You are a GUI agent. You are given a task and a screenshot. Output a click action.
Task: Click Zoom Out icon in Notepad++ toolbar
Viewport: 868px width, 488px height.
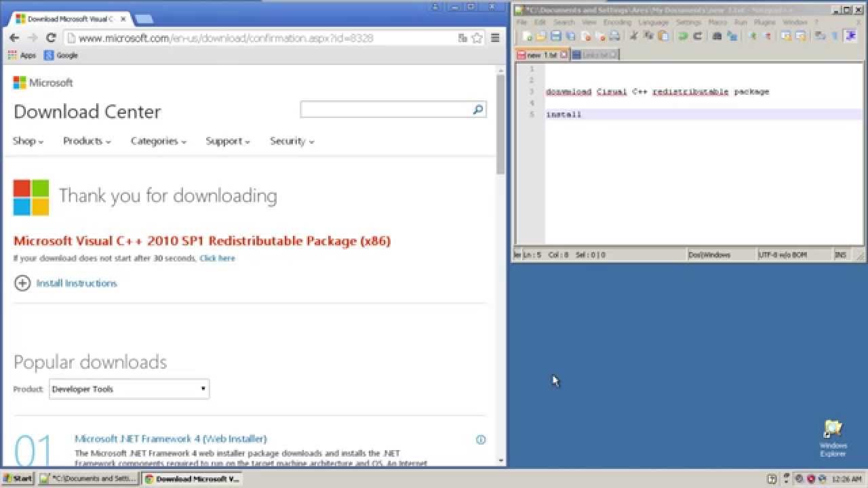(x=768, y=36)
